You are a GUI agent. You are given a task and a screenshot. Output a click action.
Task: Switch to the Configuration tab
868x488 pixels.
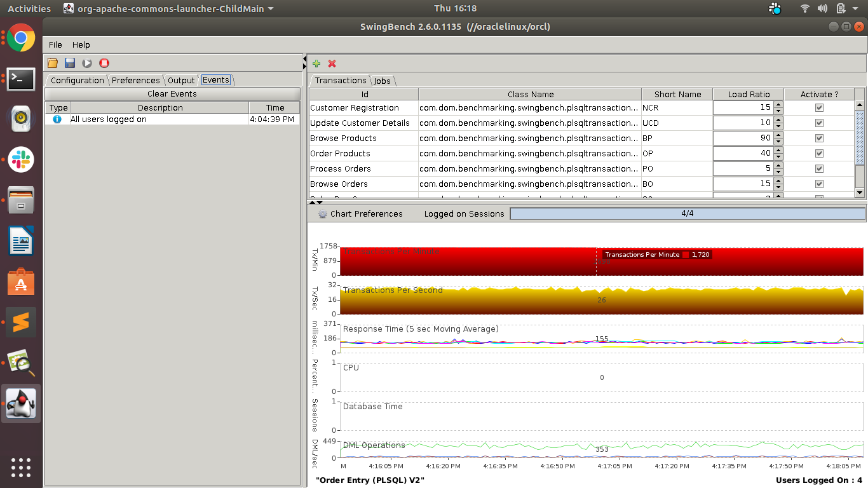[x=77, y=80]
